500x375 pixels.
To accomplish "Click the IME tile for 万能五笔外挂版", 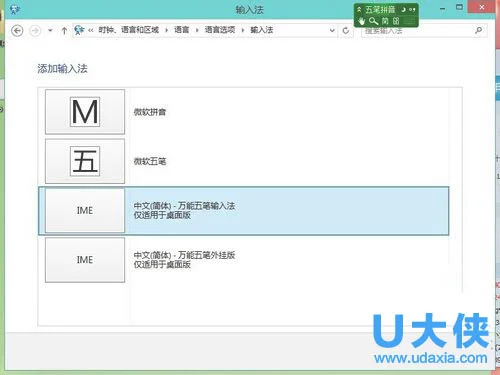I will tap(85, 260).
